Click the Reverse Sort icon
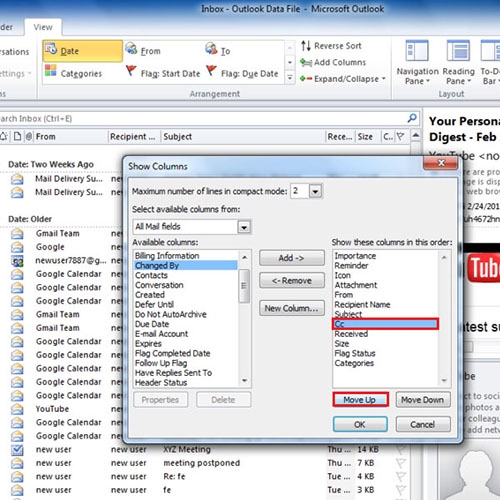The height and width of the screenshot is (500, 500). (306, 46)
